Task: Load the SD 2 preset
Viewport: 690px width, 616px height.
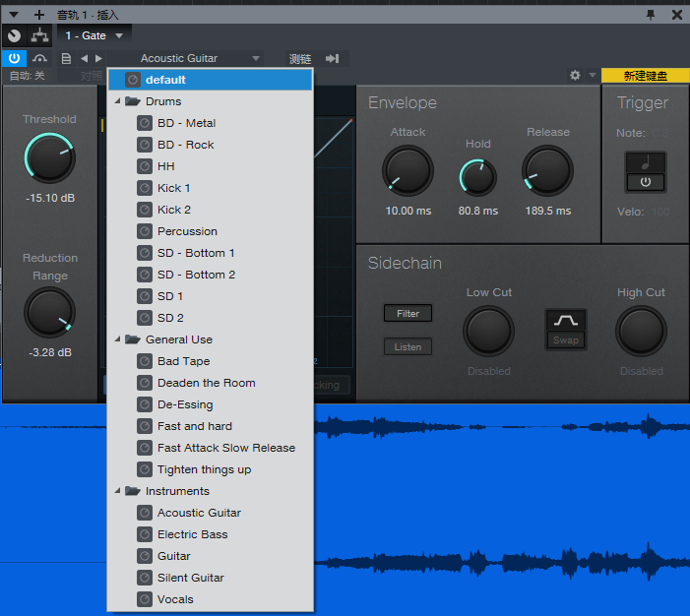Action: tap(211, 318)
